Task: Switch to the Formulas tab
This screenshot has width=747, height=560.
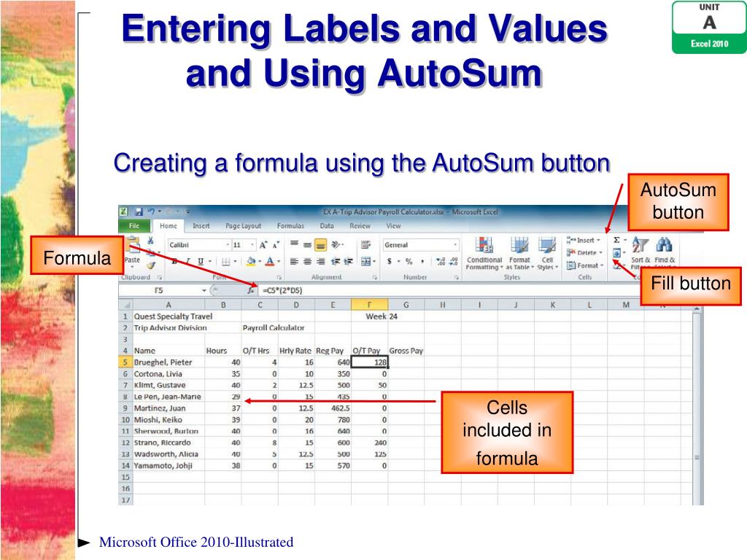Action: coord(290,226)
